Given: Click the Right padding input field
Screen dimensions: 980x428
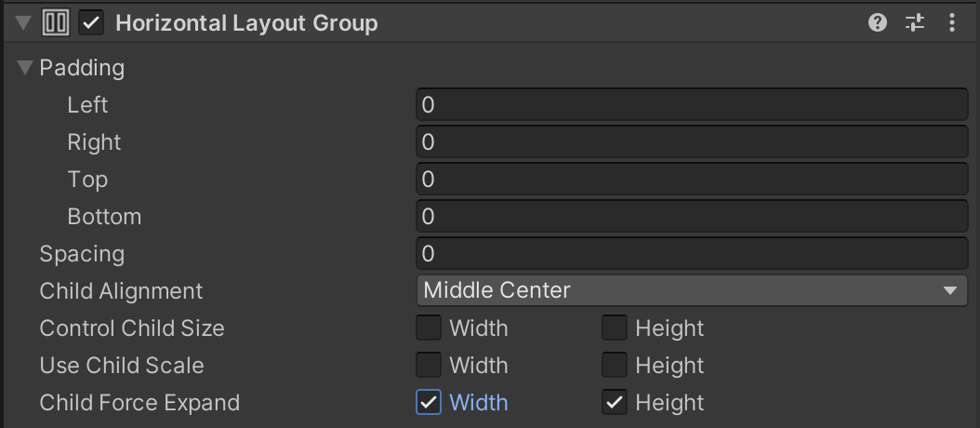Looking at the screenshot, I should tap(692, 142).
